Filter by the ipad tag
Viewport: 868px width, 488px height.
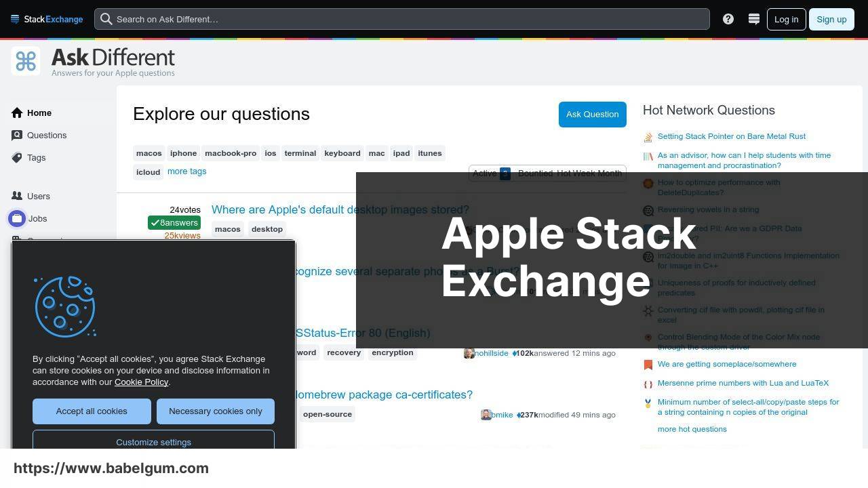point(401,153)
